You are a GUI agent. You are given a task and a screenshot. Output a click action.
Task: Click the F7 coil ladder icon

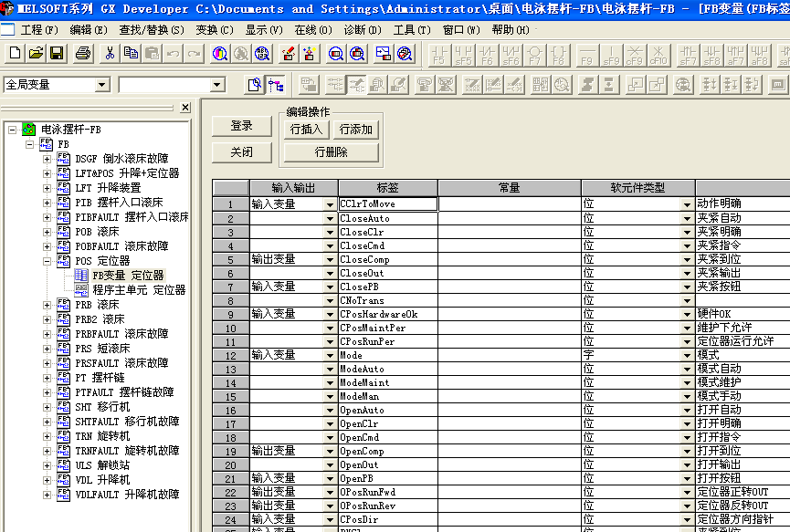click(x=535, y=55)
